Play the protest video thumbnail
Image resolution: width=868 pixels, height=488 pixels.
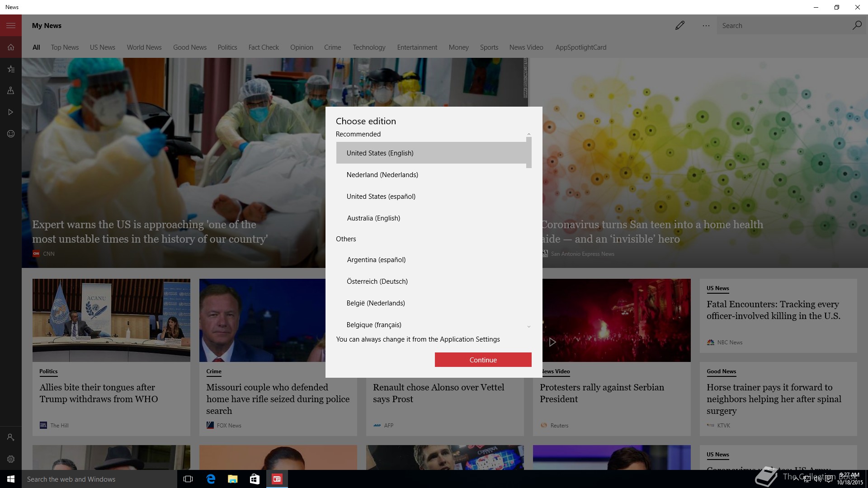pyautogui.click(x=552, y=342)
